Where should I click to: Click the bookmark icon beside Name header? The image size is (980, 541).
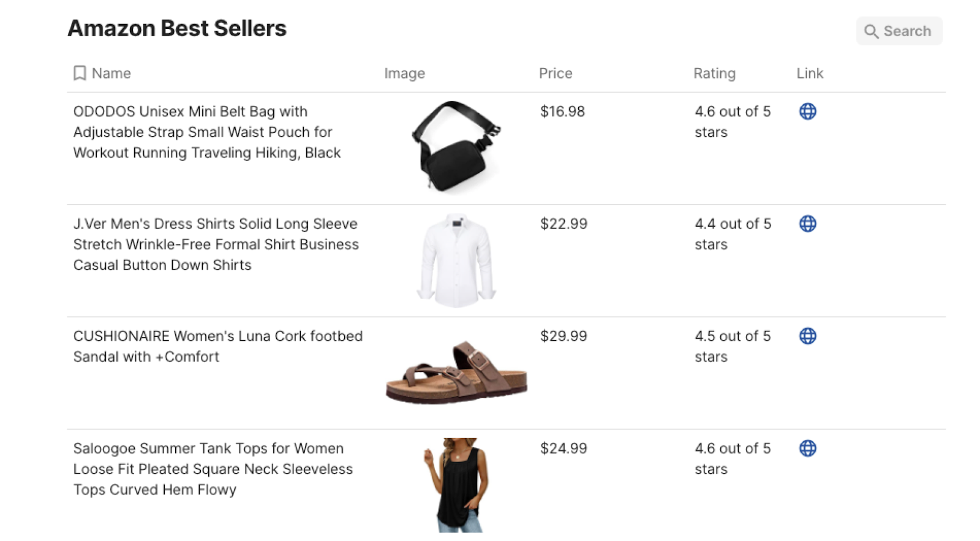coord(80,74)
